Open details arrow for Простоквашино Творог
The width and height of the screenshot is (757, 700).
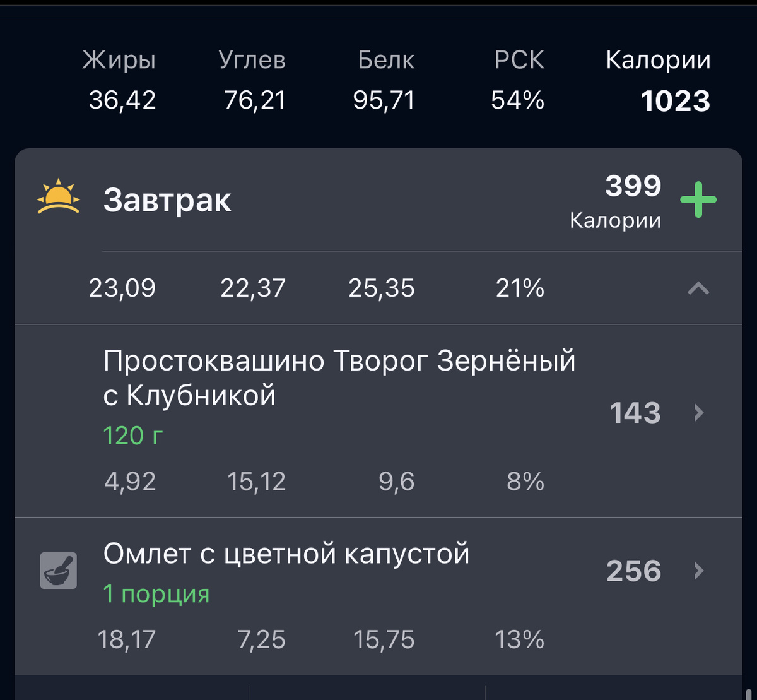coord(698,413)
